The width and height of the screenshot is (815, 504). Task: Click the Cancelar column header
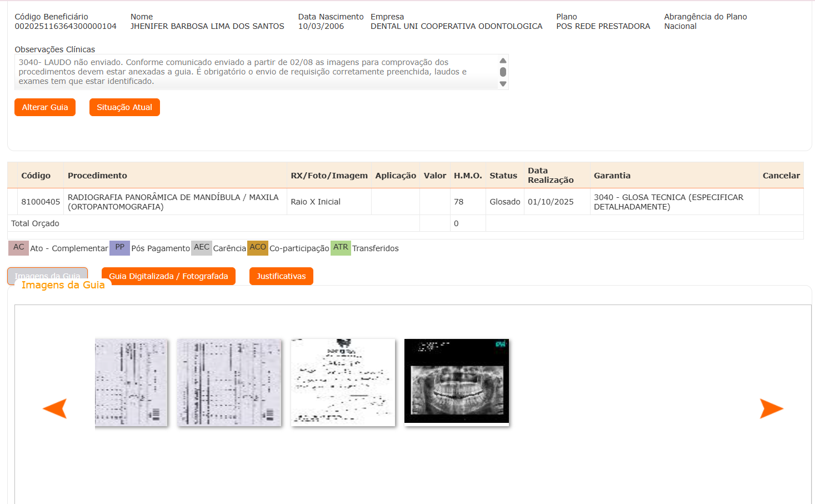coord(781,176)
